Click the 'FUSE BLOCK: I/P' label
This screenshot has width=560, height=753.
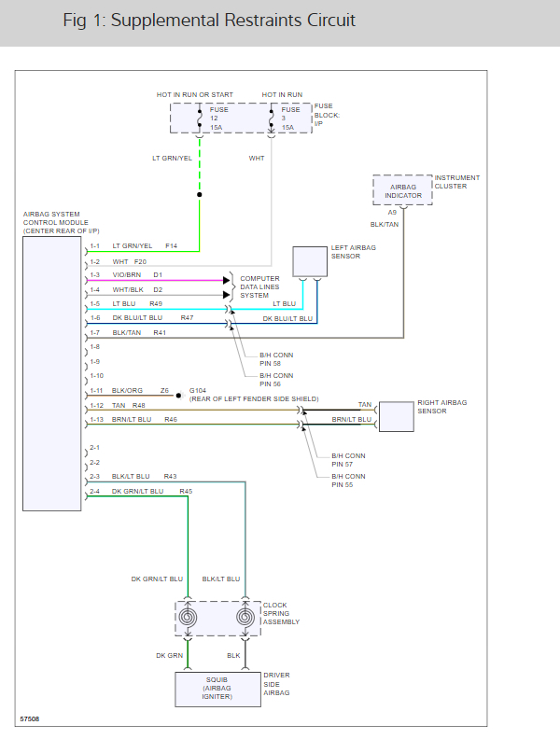click(x=327, y=115)
